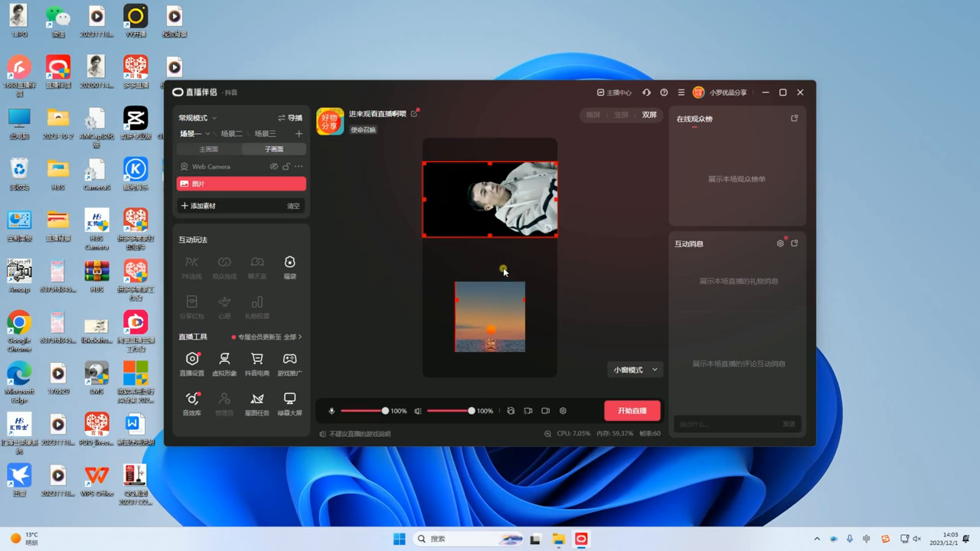Pop out the 互动消息 panel

[794, 243]
